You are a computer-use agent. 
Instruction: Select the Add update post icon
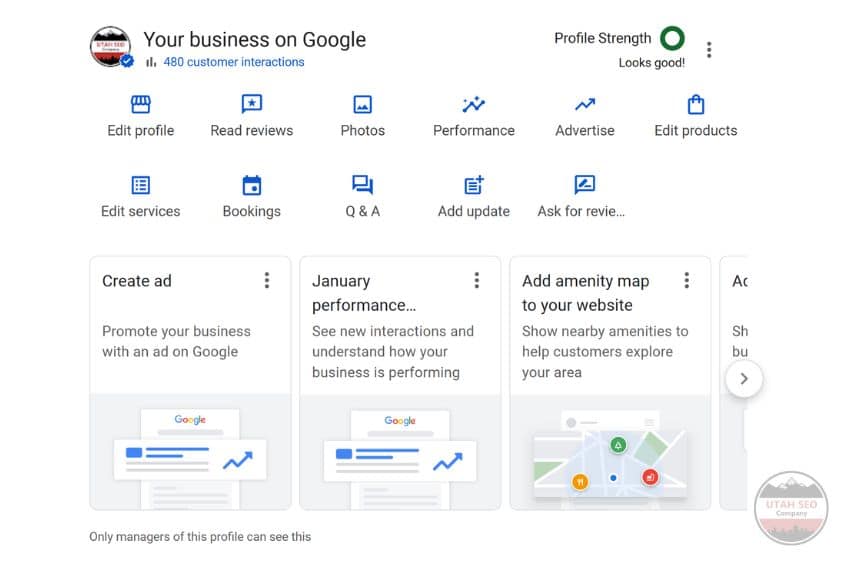pos(473,186)
